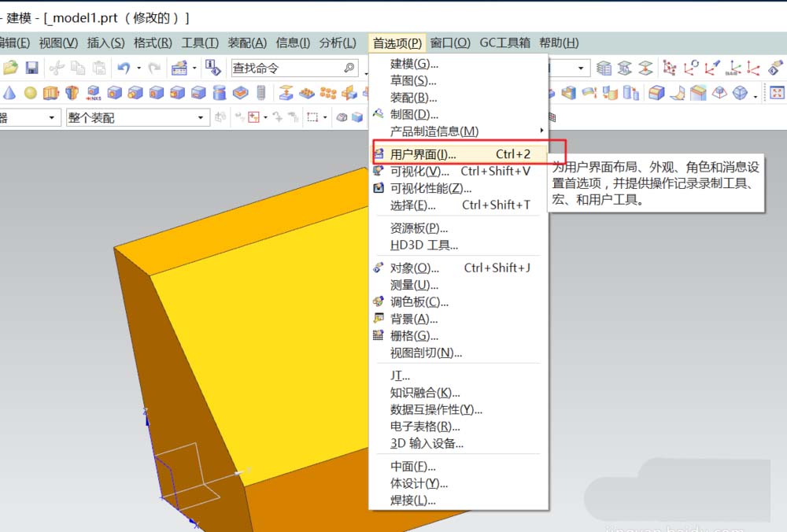Click the WCS Dynamics icon
The height and width of the screenshot is (532, 787).
click(669, 68)
